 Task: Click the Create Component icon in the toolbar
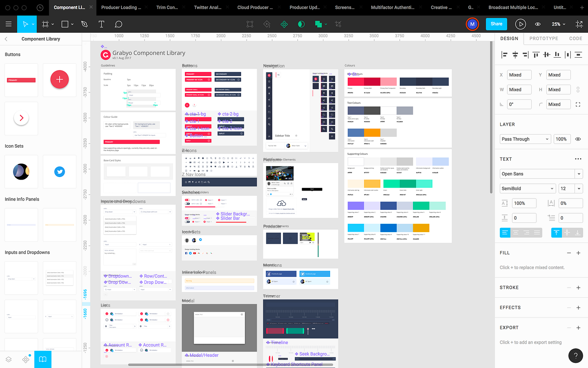click(284, 24)
